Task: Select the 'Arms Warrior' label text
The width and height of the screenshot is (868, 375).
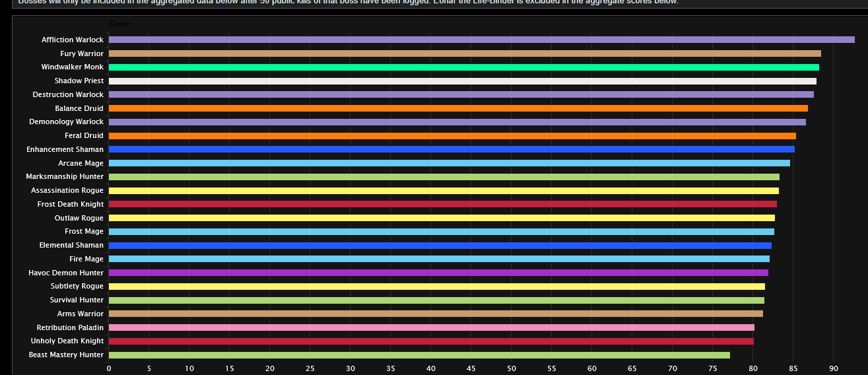Action: [81, 314]
